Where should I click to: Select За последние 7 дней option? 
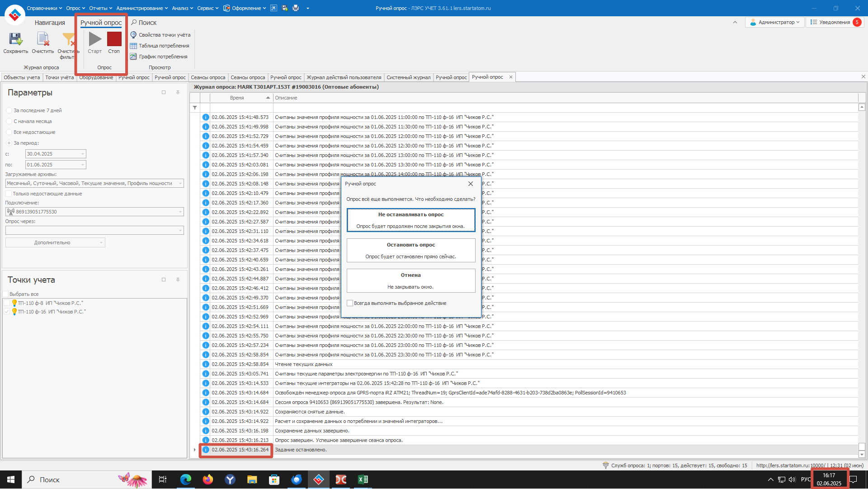[x=9, y=110]
